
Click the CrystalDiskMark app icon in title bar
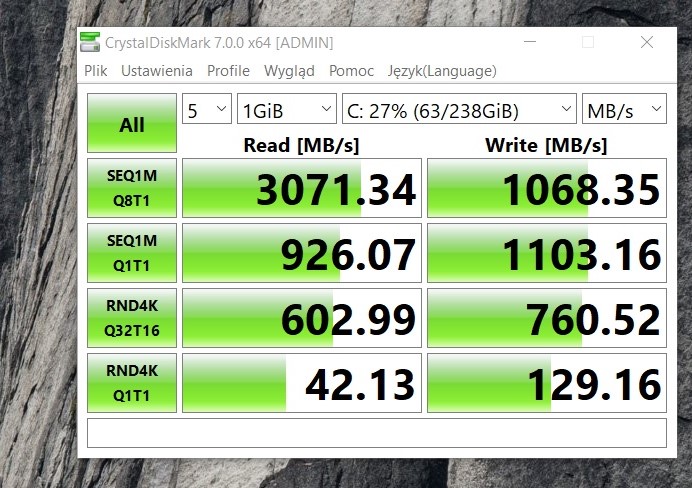(90, 42)
